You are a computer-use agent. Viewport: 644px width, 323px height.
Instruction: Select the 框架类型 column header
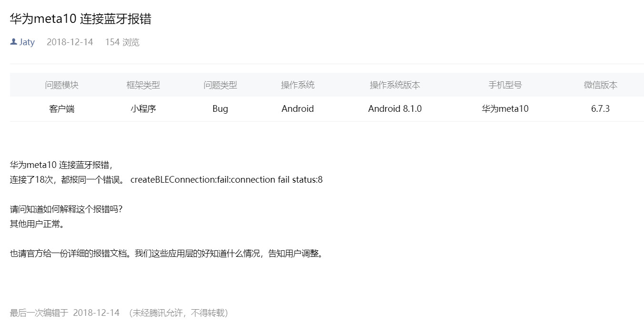(143, 85)
